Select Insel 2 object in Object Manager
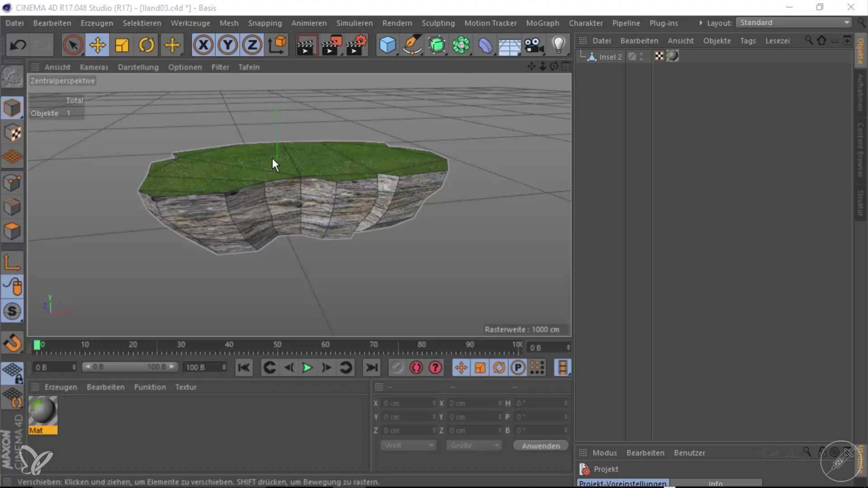 (610, 57)
